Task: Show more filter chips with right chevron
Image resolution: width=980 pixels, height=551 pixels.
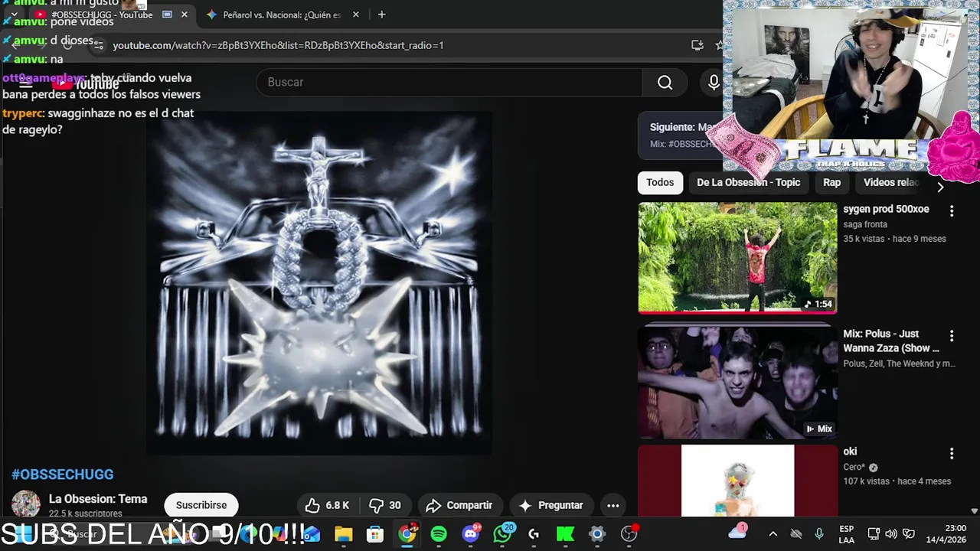Action: (940, 186)
